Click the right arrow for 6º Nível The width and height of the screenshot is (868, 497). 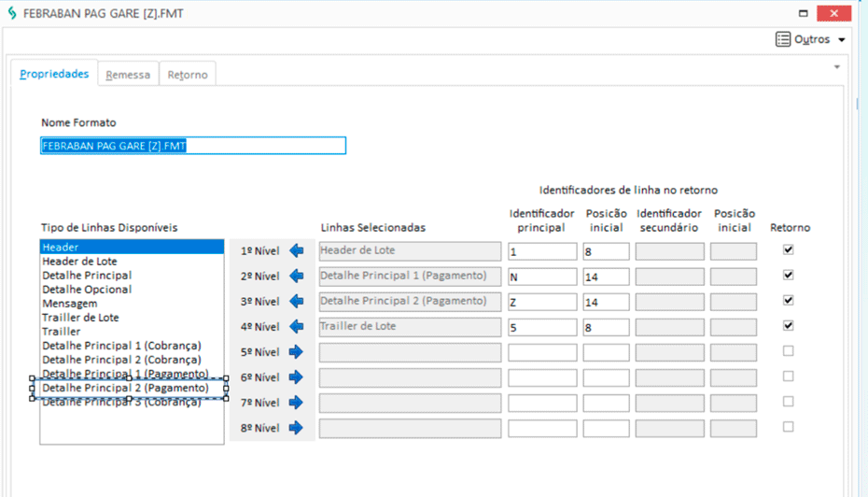point(297,377)
